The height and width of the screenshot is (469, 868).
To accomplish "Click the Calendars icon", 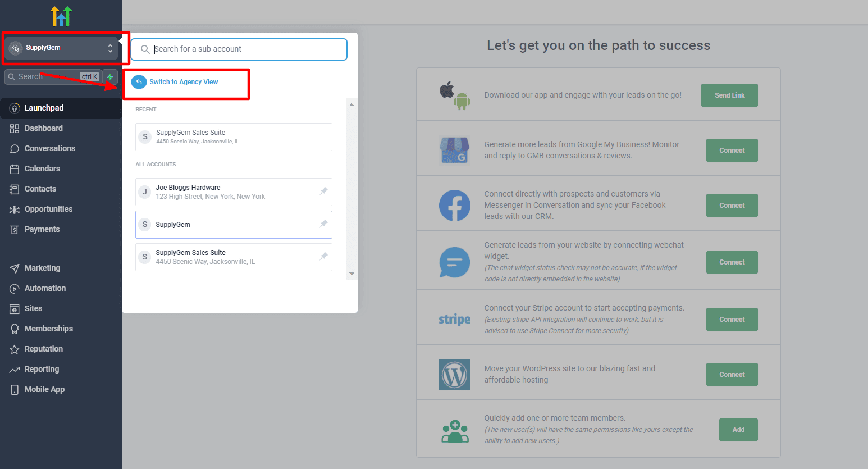I will tap(15, 169).
